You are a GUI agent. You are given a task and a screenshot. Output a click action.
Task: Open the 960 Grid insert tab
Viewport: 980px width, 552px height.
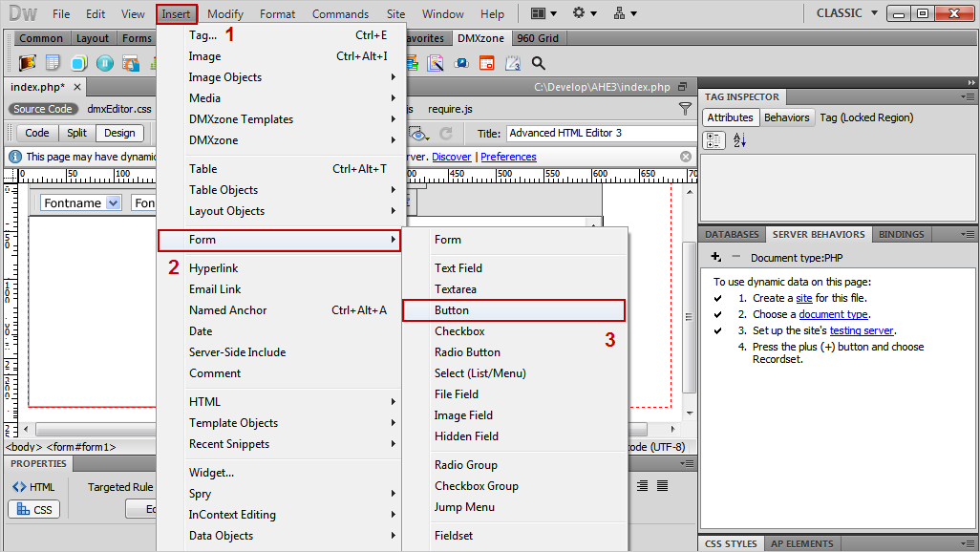click(538, 38)
